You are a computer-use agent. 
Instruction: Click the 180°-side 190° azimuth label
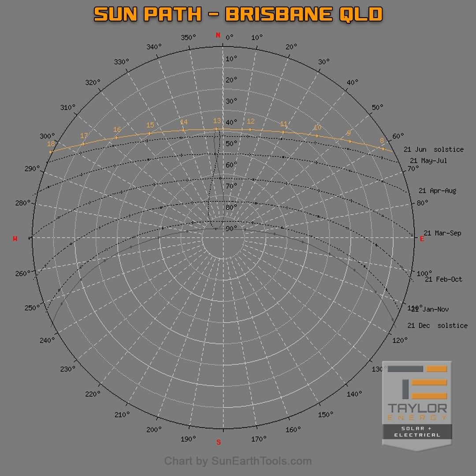pos(188,439)
